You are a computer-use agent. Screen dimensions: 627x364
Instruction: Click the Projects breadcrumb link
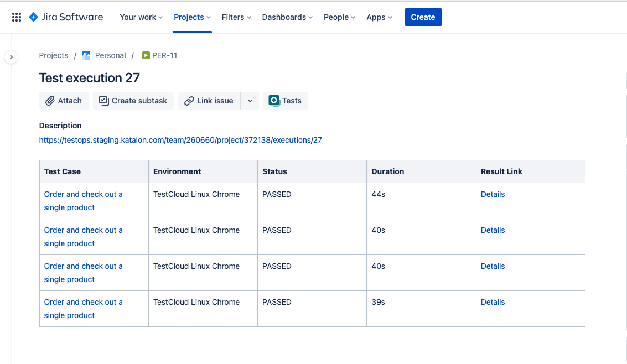click(54, 55)
